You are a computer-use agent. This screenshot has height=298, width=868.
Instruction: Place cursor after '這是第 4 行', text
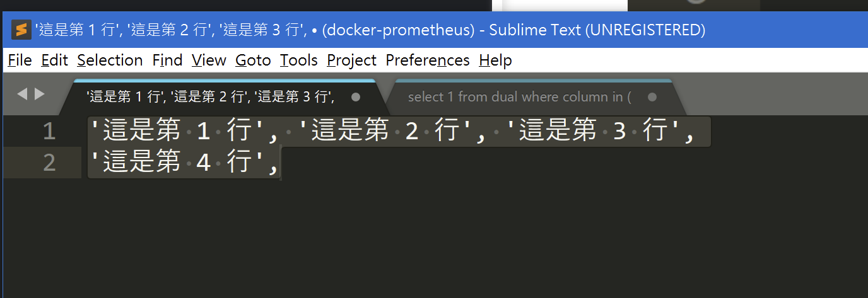click(x=279, y=163)
